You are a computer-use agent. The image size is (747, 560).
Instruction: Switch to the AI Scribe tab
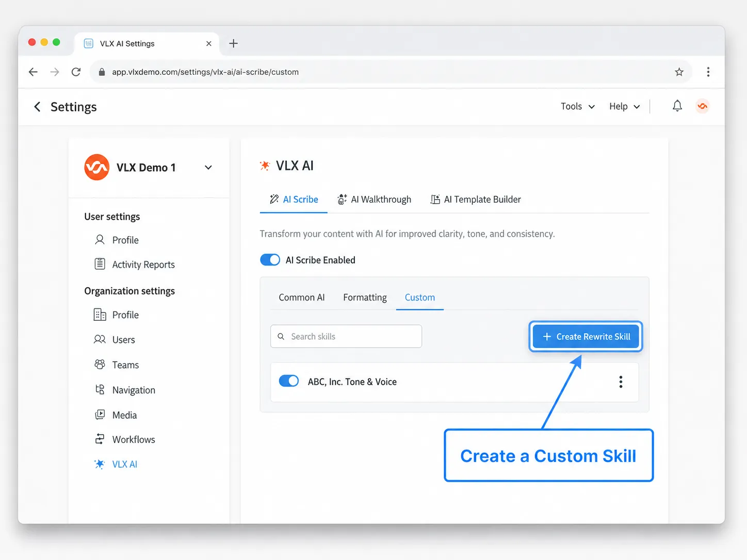294,200
